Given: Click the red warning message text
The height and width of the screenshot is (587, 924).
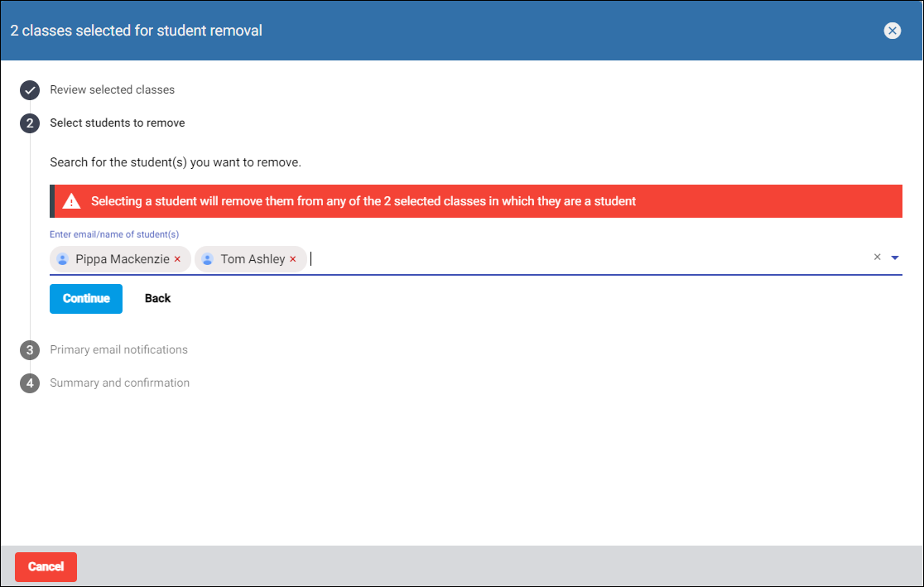Looking at the screenshot, I should tap(363, 201).
